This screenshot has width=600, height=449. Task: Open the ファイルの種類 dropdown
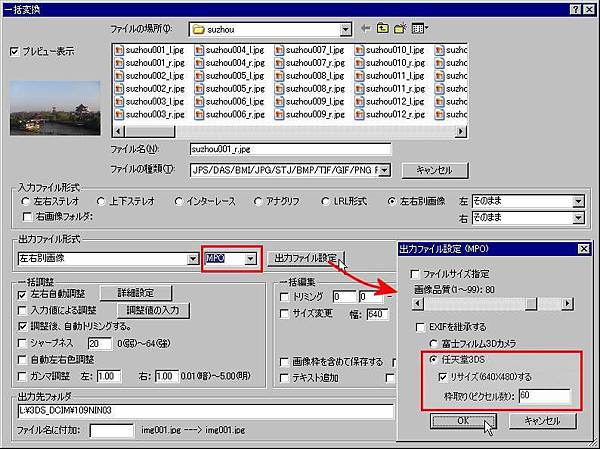tap(385, 170)
